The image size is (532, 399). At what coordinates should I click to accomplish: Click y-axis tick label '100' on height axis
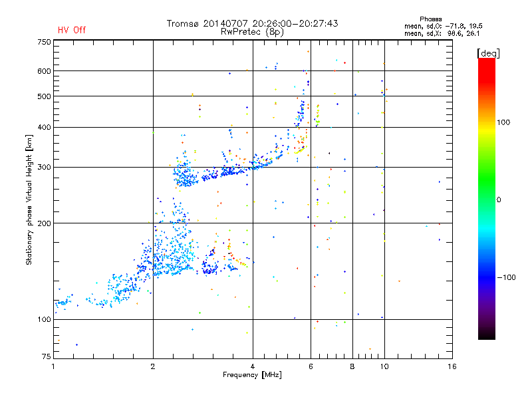coord(44,319)
